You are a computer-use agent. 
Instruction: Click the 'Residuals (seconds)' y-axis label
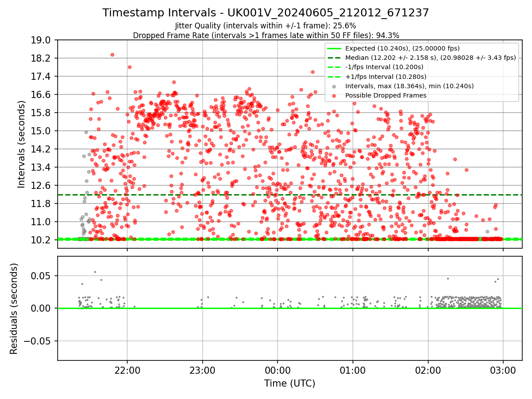[x=14, y=309]
